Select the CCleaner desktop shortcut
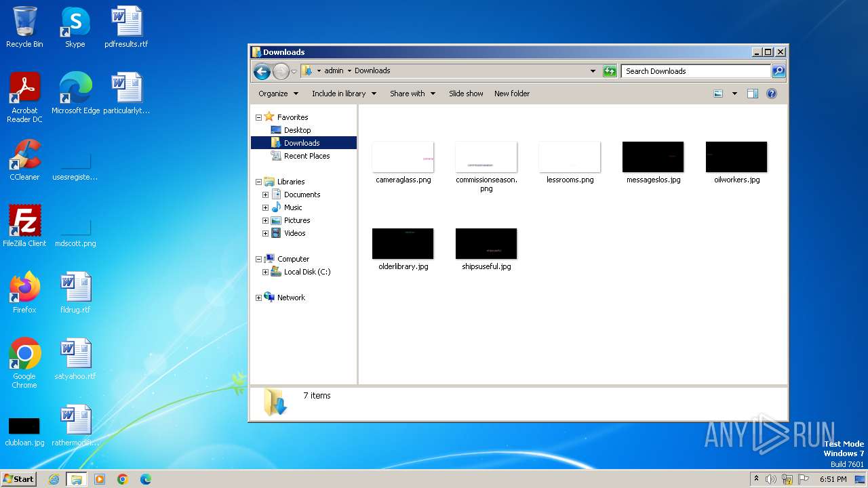 click(24, 161)
